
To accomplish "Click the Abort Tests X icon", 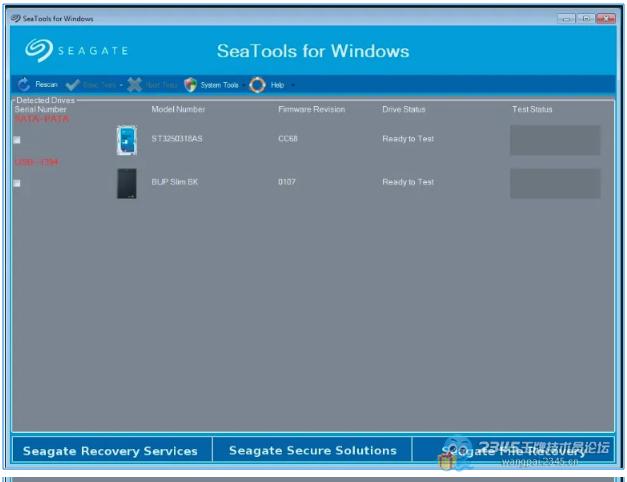I will [x=135, y=85].
